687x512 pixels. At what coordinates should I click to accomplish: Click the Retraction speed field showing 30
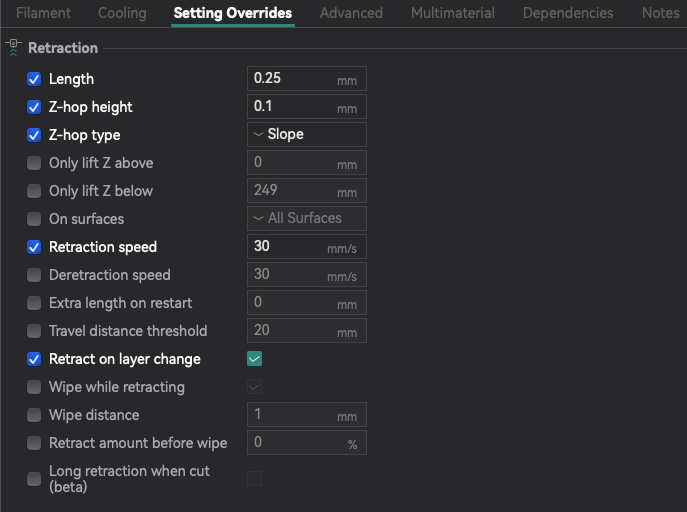point(307,247)
